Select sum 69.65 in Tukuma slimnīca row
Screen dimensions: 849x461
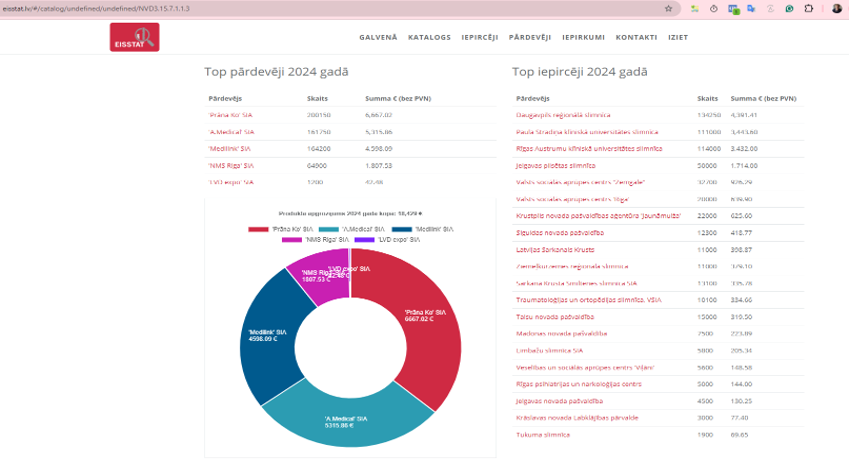[739, 434]
